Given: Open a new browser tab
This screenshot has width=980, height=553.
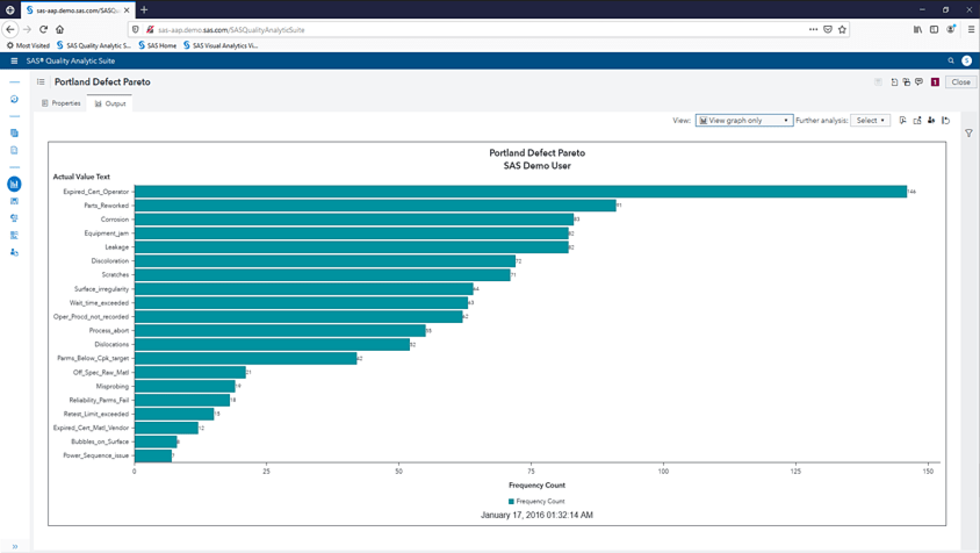Looking at the screenshot, I should point(144,10).
